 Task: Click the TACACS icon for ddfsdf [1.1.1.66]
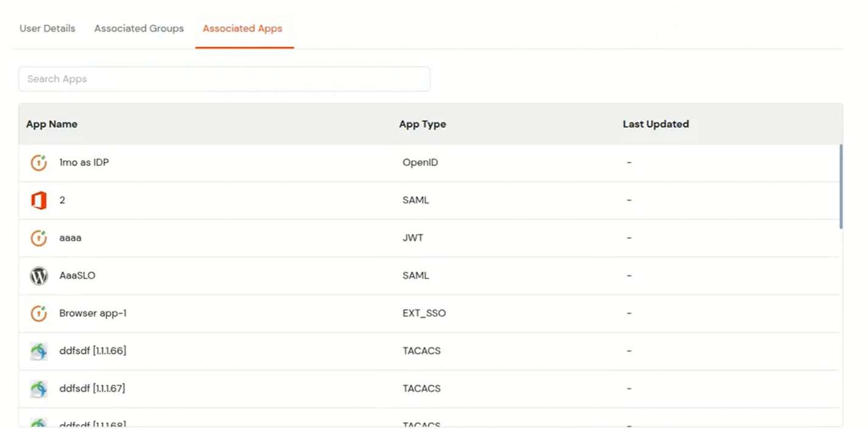(x=39, y=352)
